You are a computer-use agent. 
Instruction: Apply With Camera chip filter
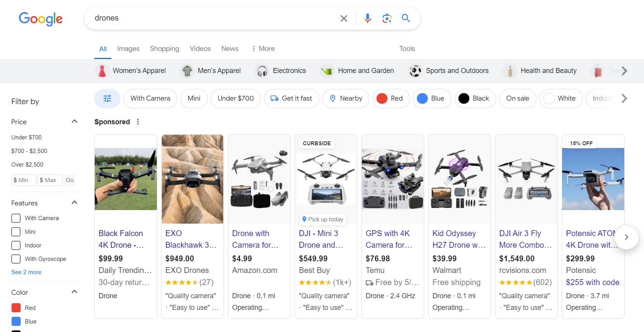(x=150, y=98)
